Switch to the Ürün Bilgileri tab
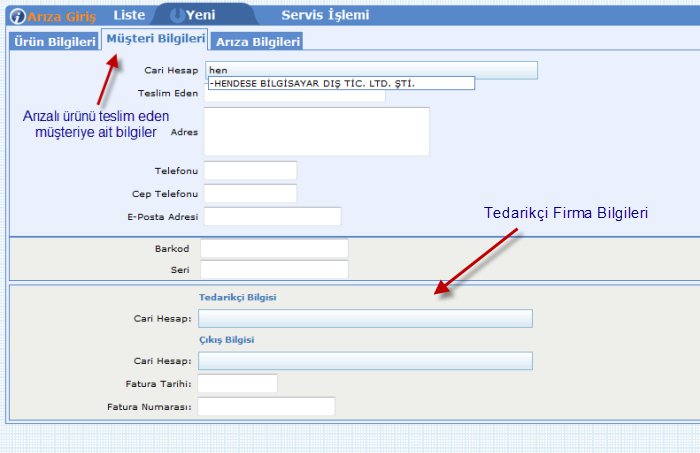The height and width of the screenshot is (453, 700). [55, 41]
